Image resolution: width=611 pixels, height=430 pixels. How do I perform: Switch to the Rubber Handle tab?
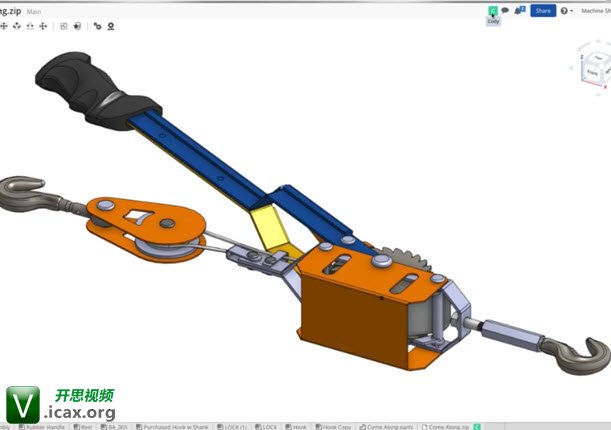(42, 427)
